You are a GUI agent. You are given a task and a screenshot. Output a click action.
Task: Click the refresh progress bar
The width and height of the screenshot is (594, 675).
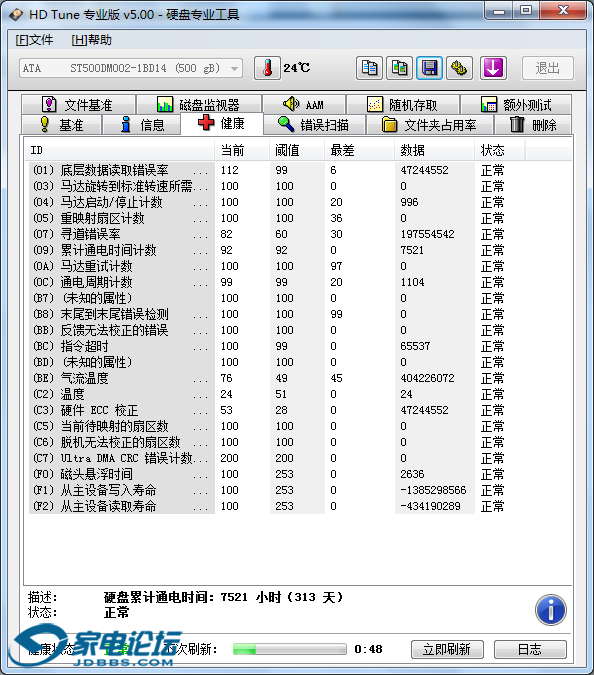[290, 649]
